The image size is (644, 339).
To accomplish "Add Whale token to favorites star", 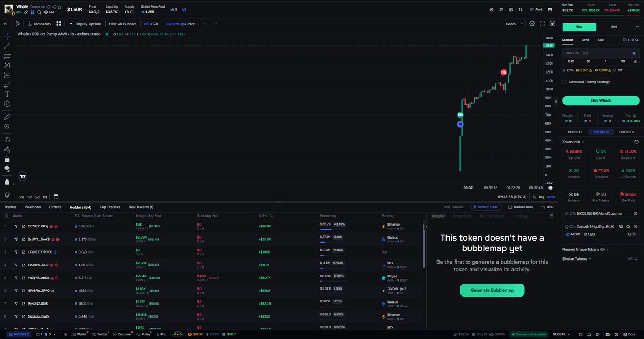I will 60,6.
